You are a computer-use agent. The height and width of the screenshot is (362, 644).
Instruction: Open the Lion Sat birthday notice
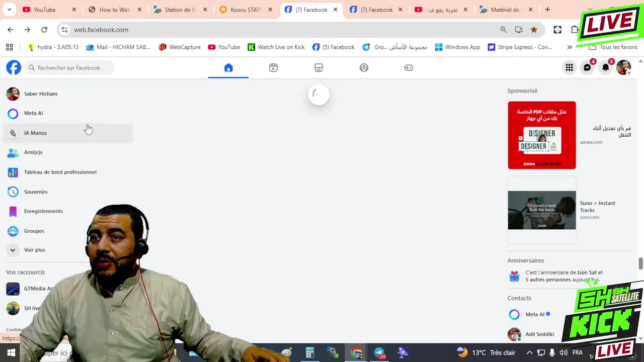point(562,276)
